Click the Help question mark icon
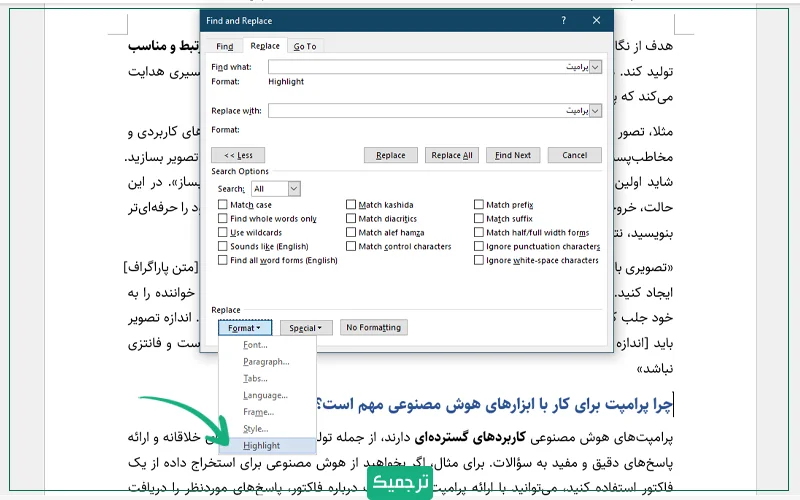 tap(564, 20)
